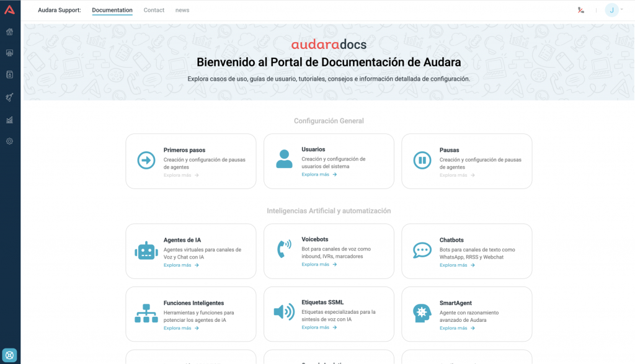Click the crossed-out phone icon in header
The height and width of the screenshot is (364, 635).
point(580,10)
